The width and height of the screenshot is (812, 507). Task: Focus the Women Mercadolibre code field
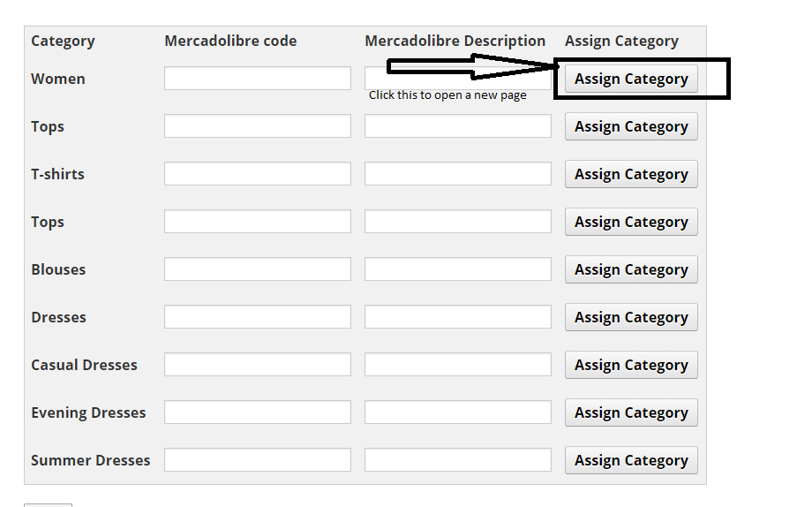click(258, 79)
